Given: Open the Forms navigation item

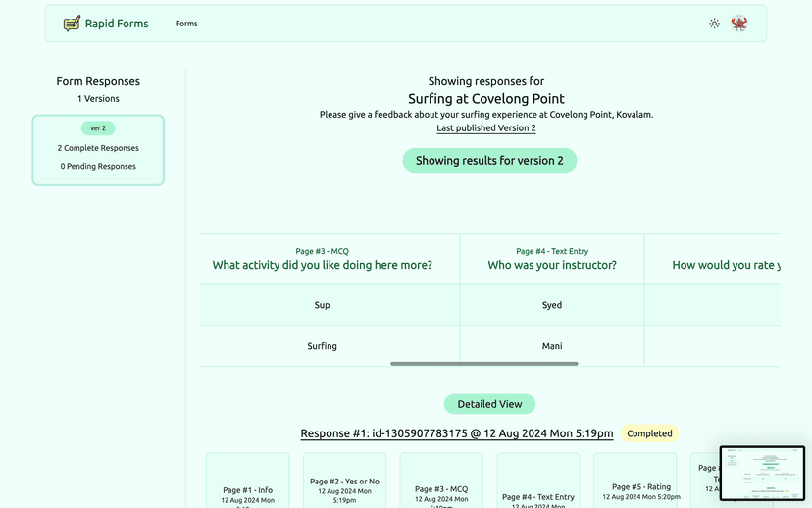Looking at the screenshot, I should 186,24.
